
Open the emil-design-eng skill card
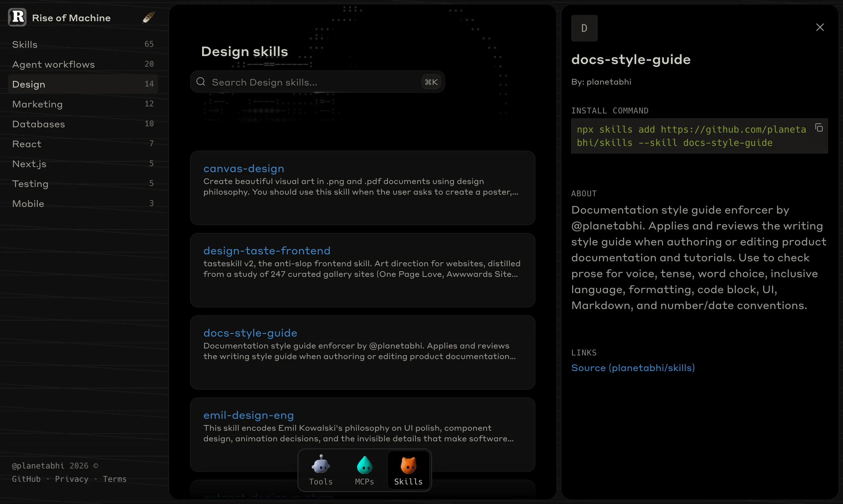[x=362, y=434]
